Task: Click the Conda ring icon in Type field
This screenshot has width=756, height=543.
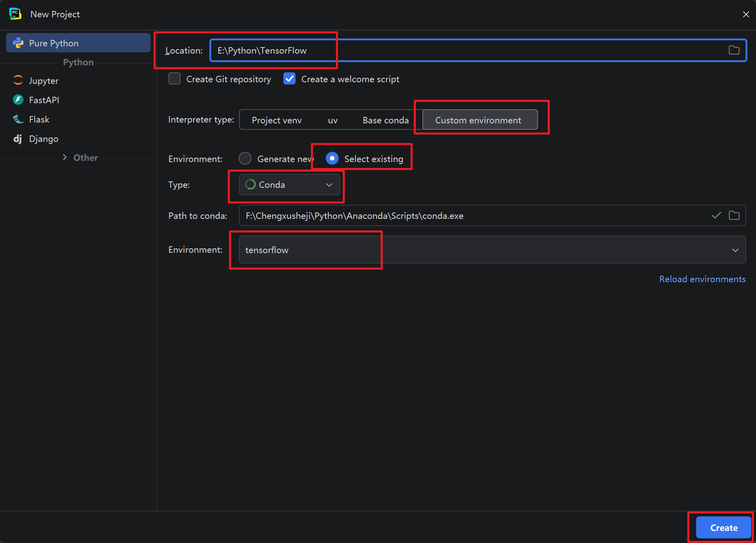Action: [x=251, y=184]
